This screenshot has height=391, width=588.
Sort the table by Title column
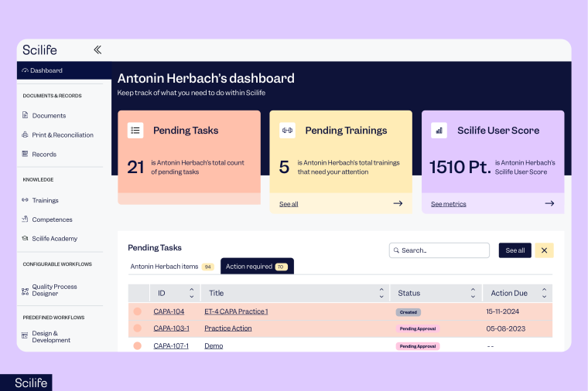tap(381, 293)
